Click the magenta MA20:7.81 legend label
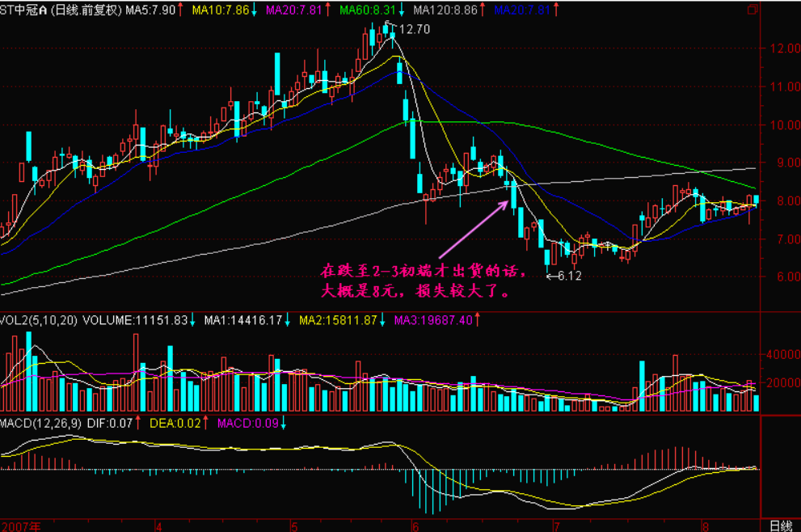The image size is (801, 532). pyautogui.click(x=294, y=10)
